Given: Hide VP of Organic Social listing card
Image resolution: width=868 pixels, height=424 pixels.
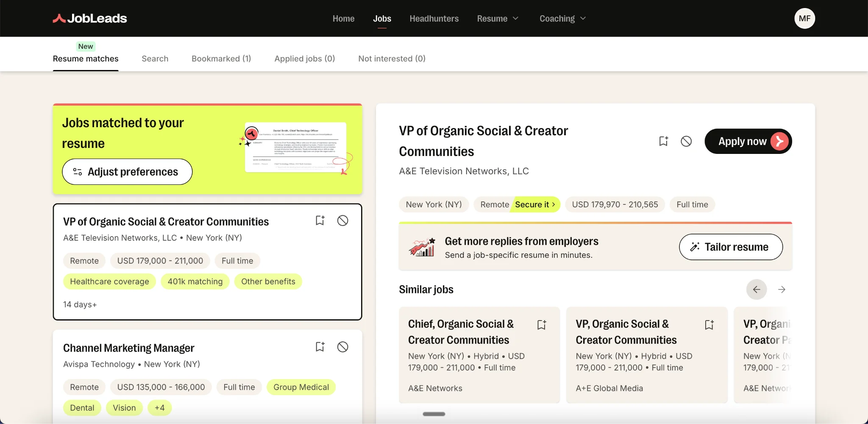Looking at the screenshot, I should click(x=342, y=220).
